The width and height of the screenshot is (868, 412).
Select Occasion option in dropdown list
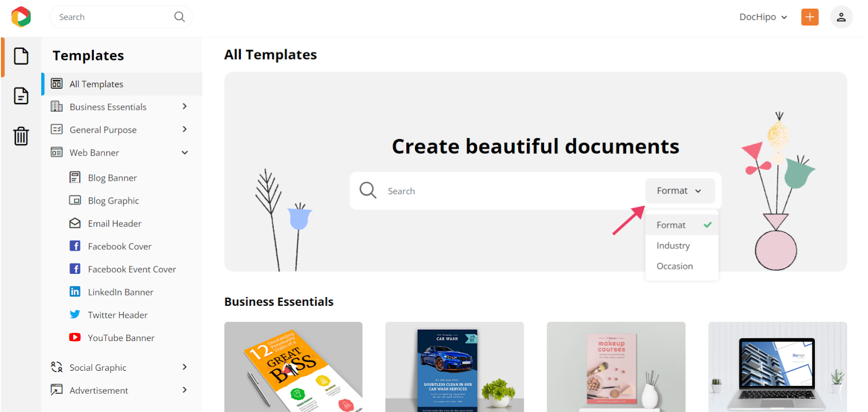[682, 266]
